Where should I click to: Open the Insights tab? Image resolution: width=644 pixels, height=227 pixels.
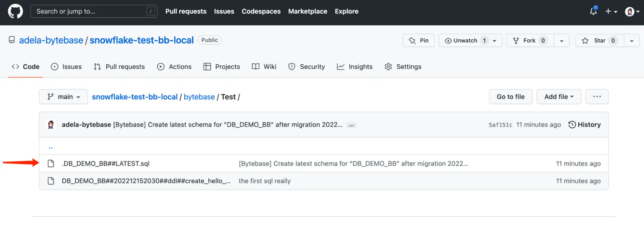pyautogui.click(x=355, y=67)
